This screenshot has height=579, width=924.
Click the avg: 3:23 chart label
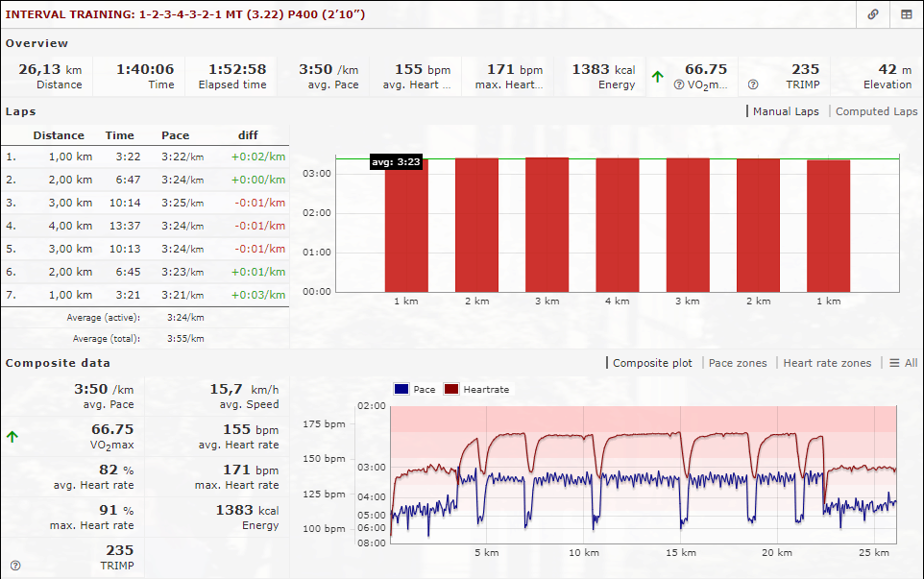click(x=396, y=161)
